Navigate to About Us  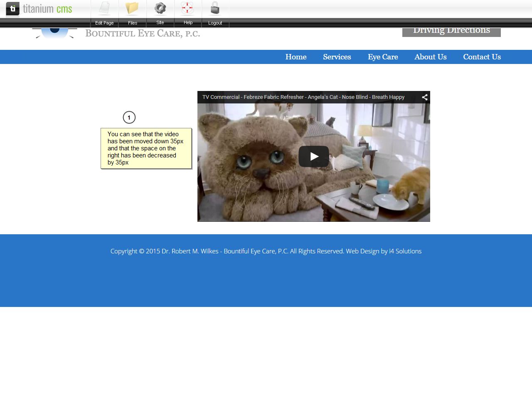[x=430, y=57]
